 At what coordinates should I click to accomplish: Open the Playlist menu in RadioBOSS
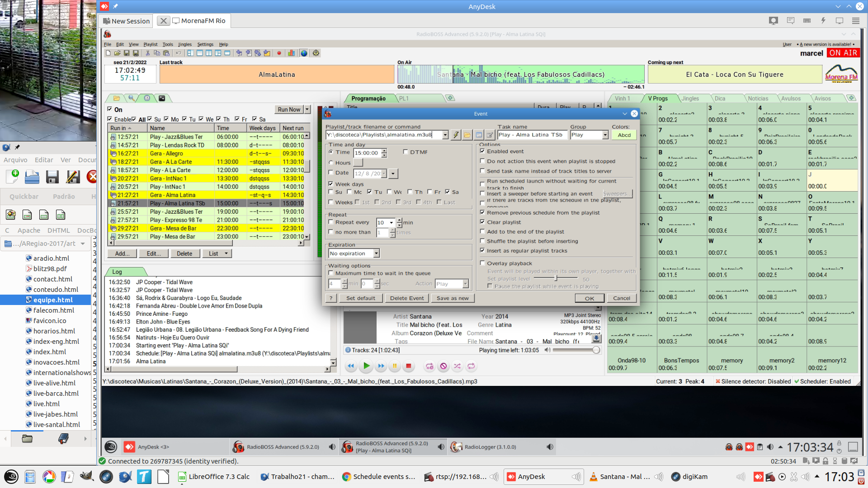click(151, 44)
